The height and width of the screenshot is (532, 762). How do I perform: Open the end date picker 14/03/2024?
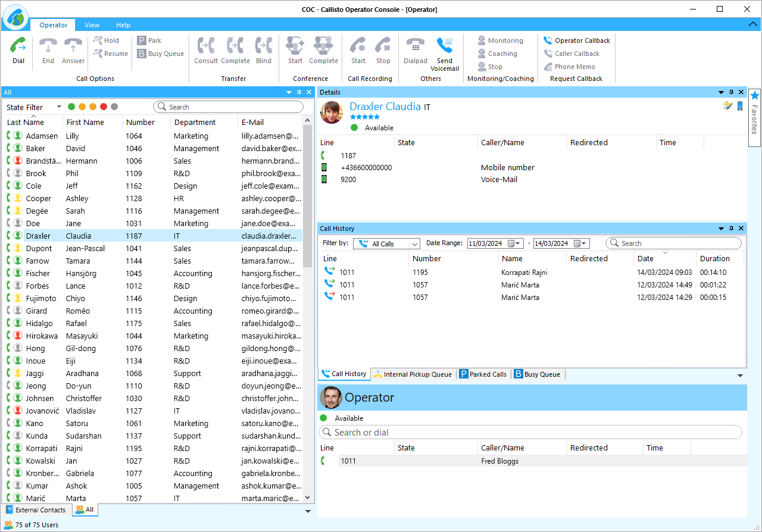580,243
